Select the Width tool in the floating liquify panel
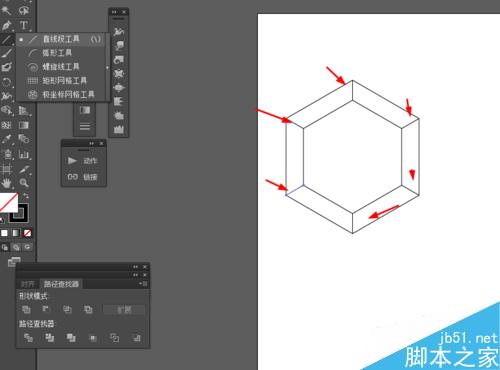This screenshot has width=500, height=370. click(119, 32)
